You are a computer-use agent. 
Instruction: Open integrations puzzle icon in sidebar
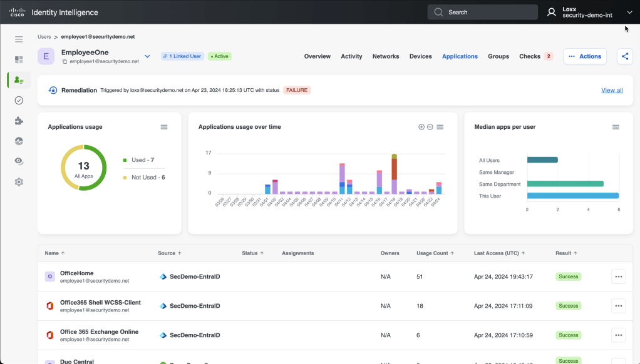19,121
